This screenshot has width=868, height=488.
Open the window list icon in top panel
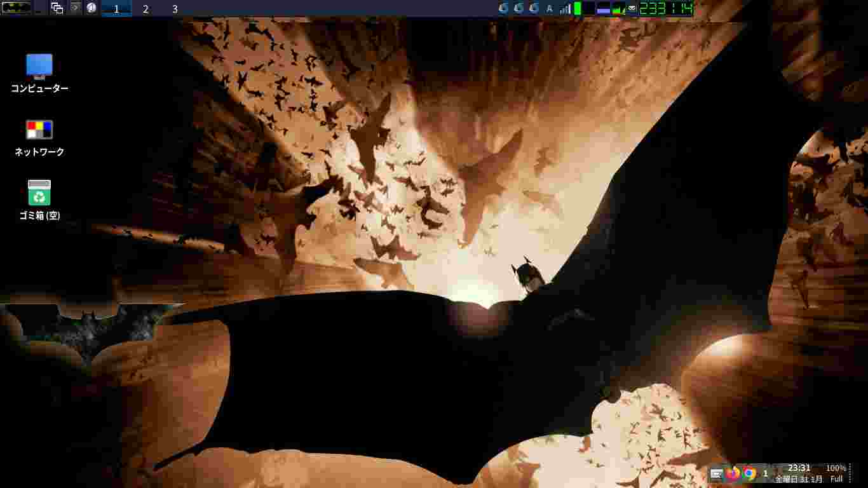(x=57, y=8)
